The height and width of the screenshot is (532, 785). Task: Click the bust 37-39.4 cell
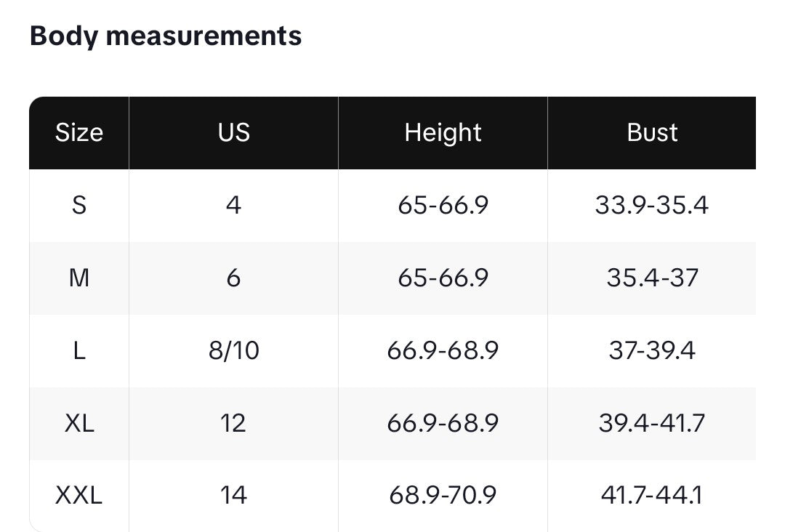click(x=652, y=351)
